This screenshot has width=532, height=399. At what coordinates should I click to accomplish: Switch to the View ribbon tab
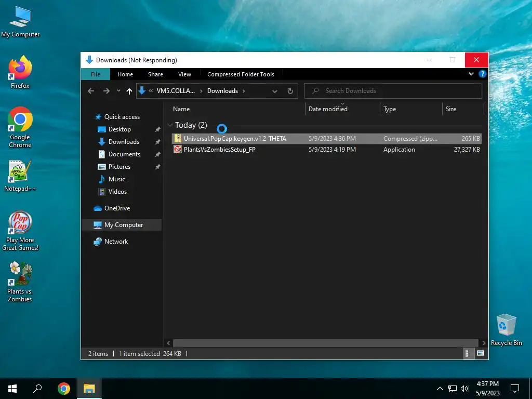184,74
